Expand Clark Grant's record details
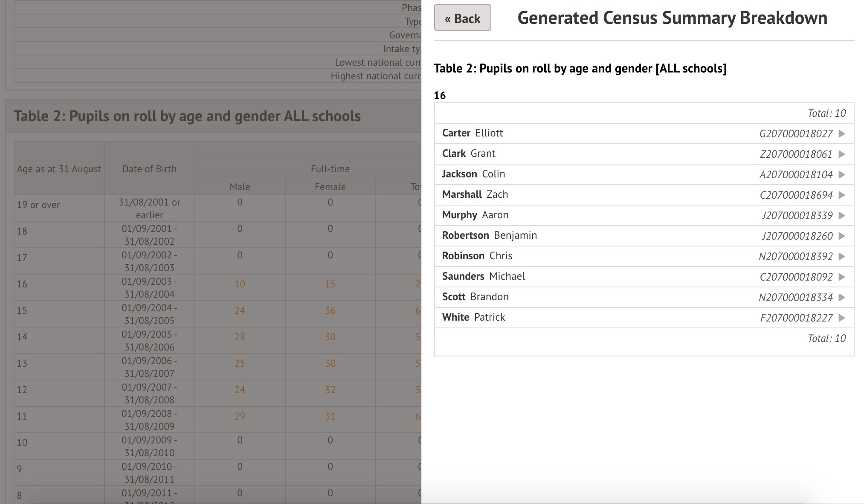 click(841, 154)
